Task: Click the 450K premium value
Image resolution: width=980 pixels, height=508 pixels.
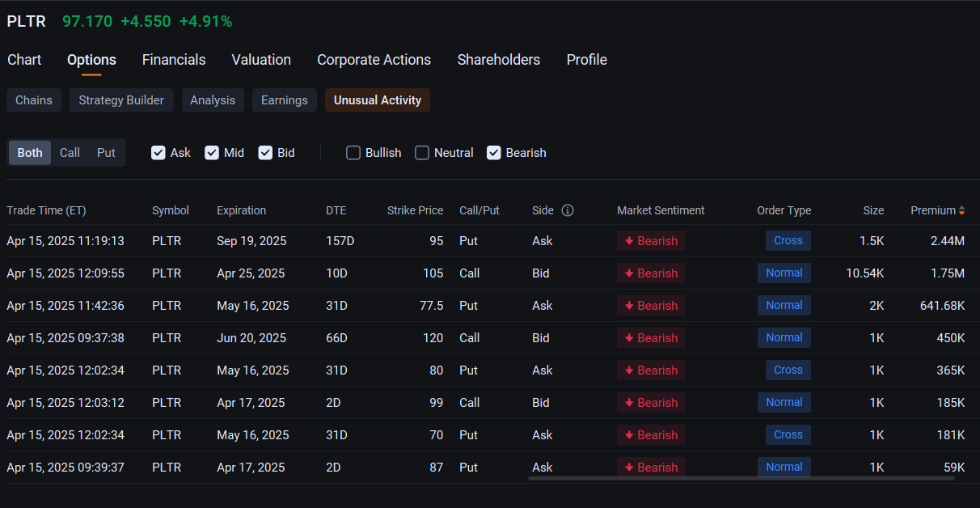Action: pyautogui.click(x=951, y=338)
